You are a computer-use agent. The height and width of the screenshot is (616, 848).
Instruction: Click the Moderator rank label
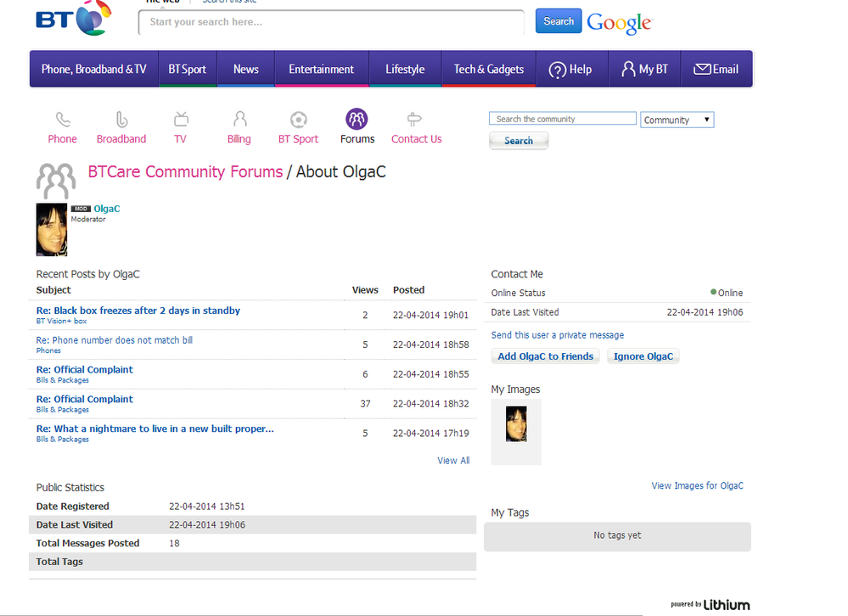[x=88, y=220]
